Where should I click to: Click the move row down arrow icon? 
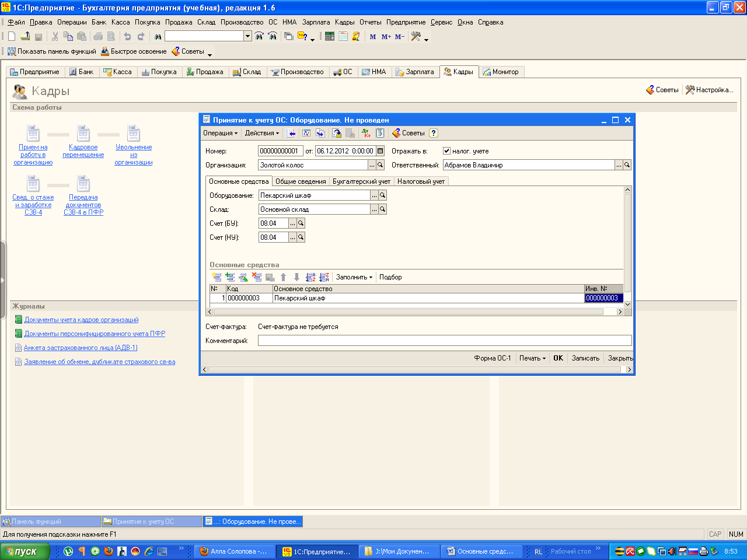tap(296, 277)
